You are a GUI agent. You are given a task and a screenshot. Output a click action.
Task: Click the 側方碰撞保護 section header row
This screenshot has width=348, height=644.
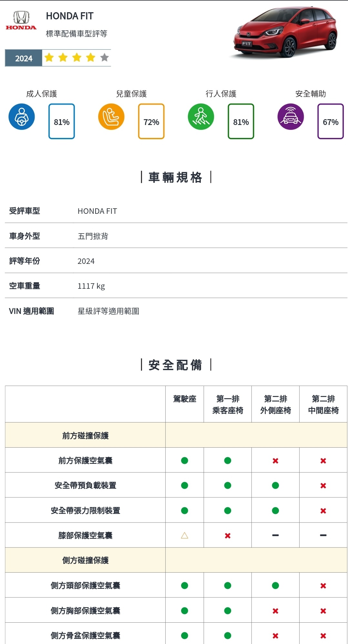(86, 560)
